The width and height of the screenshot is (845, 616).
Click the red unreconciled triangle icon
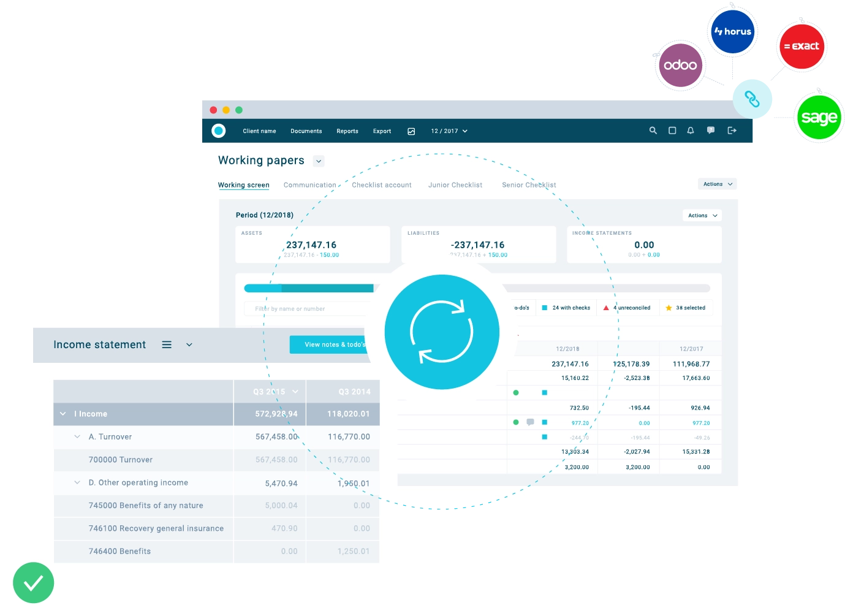[x=606, y=308]
